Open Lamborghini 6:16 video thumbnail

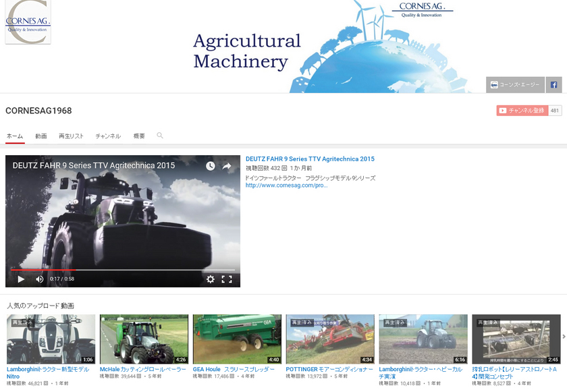click(423, 339)
